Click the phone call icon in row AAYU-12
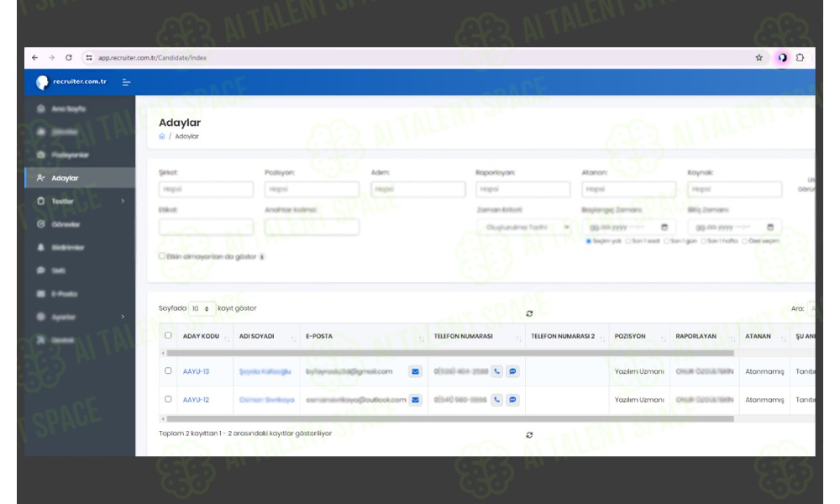 497,400
